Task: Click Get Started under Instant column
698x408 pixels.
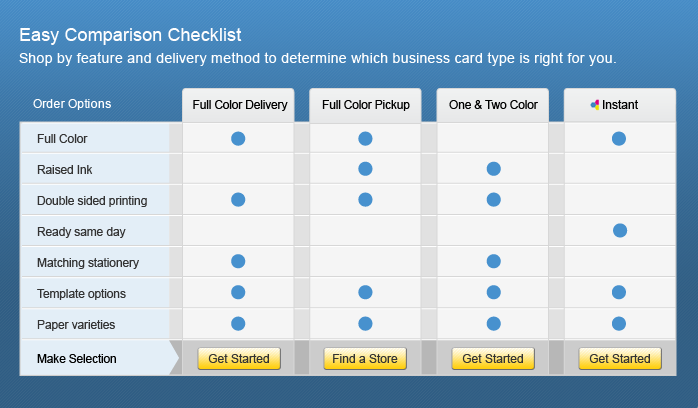Action: (x=620, y=359)
